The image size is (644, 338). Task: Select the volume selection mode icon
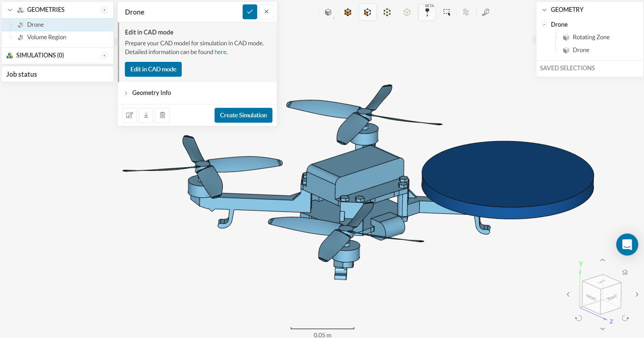pyautogui.click(x=348, y=13)
